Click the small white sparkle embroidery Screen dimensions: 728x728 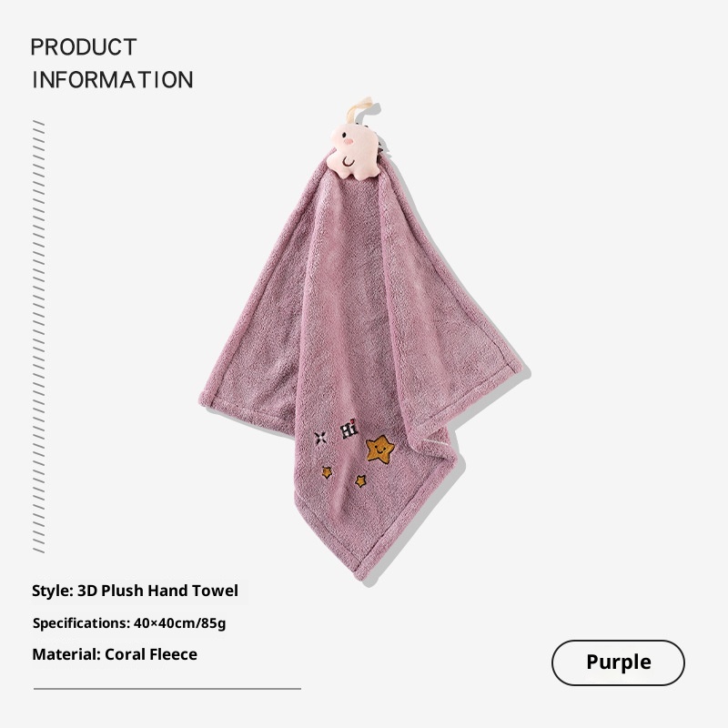(320, 439)
